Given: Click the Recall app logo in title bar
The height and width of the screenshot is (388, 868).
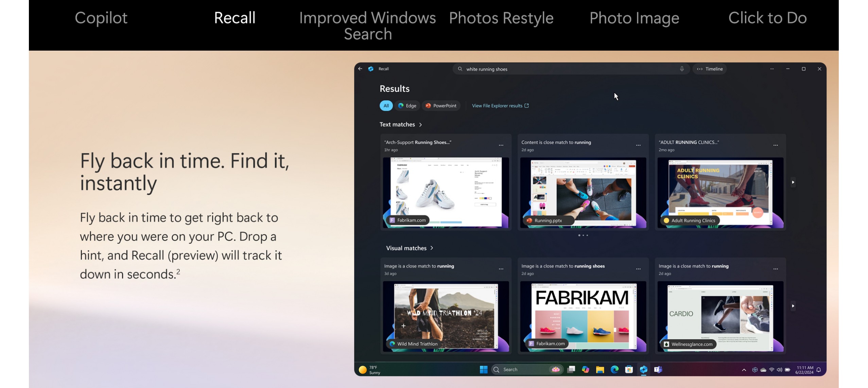Looking at the screenshot, I should (x=371, y=69).
